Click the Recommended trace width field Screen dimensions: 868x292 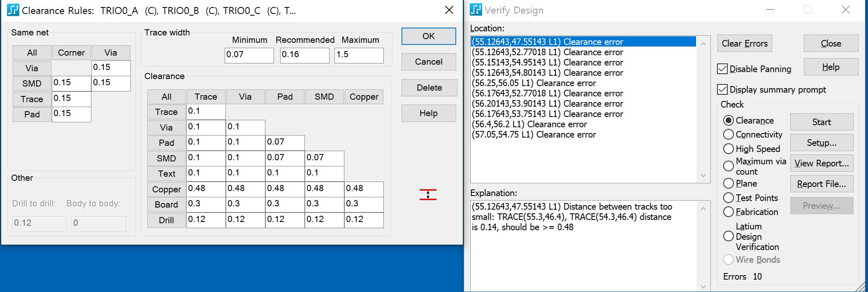(x=304, y=55)
